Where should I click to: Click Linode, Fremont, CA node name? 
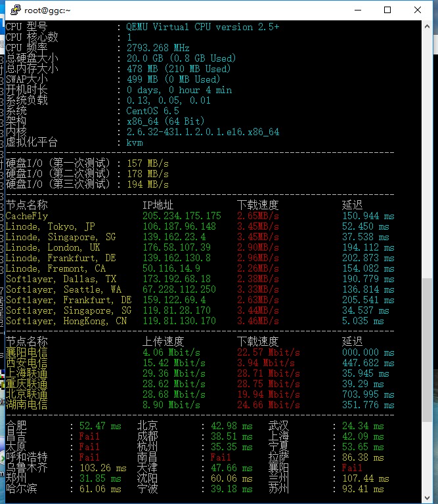(x=56, y=268)
